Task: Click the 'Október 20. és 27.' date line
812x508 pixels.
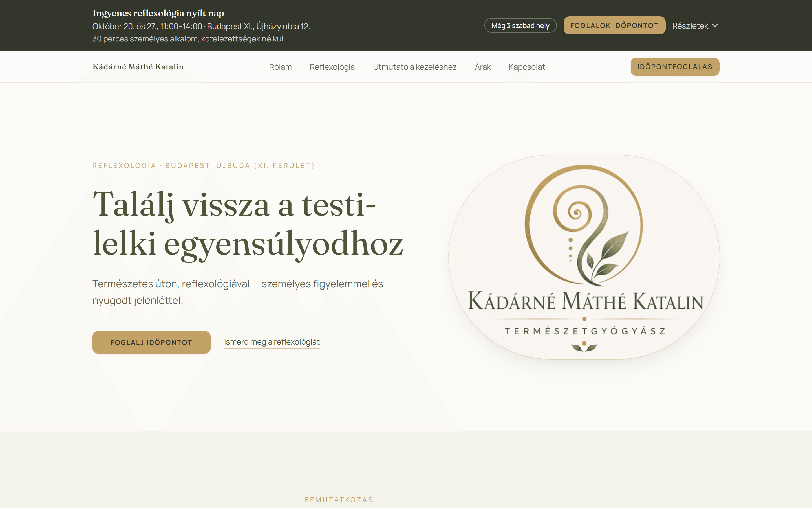Action: [201, 26]
